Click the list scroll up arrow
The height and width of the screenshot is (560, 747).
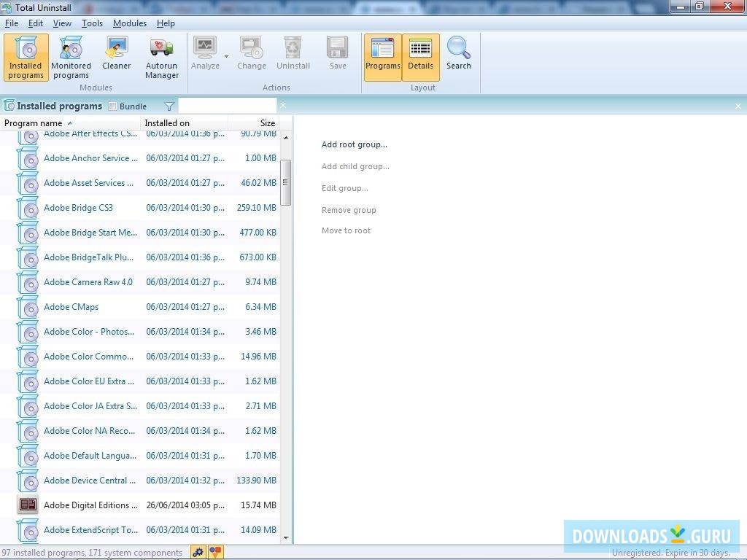click(286, 138)
